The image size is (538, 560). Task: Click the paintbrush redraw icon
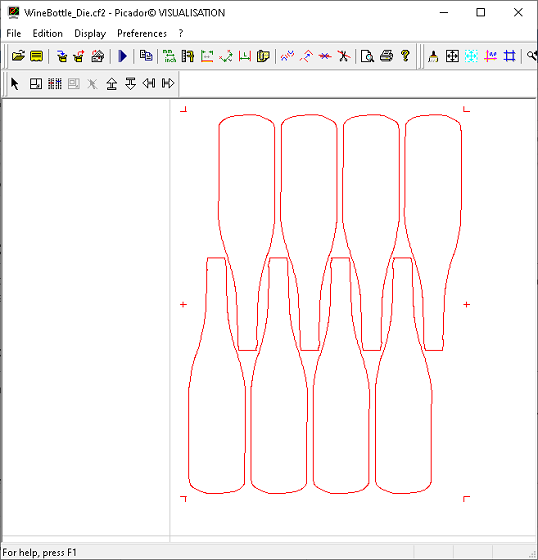tap(433, 56)
